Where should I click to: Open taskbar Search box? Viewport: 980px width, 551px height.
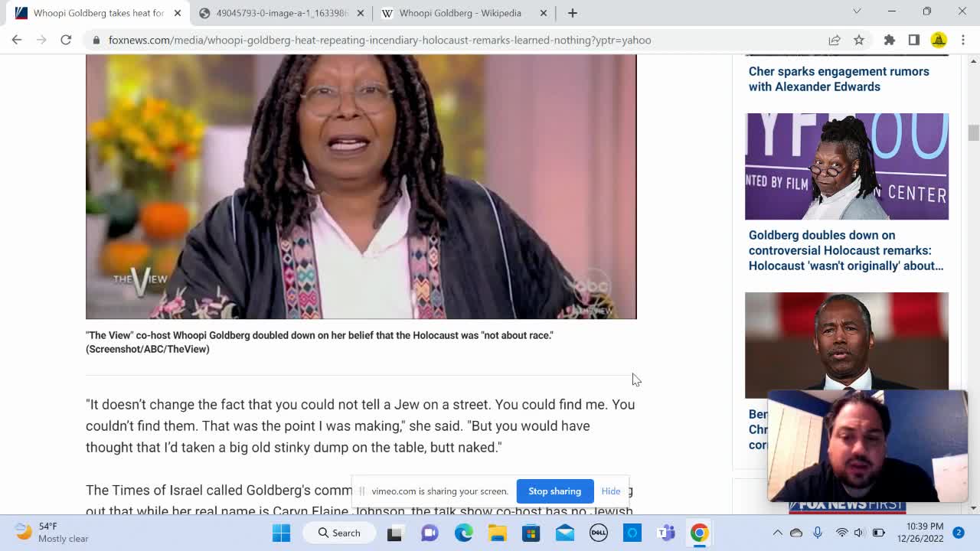click(341, 533)
